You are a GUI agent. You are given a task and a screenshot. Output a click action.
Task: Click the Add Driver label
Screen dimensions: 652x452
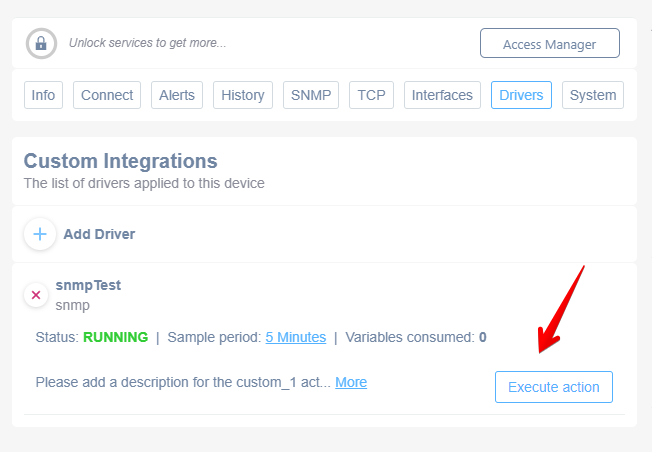(99, 234)
